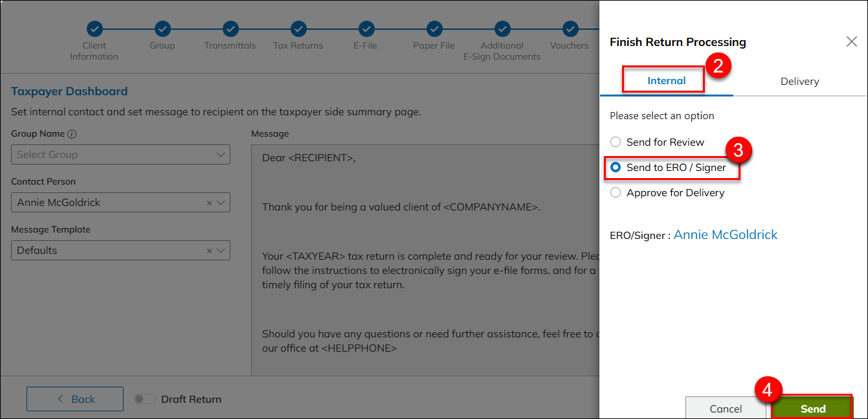The height and width of the screenshot is (419, 868).
Task: Click the Vouchers step checkmark icon
Action: pyautogui.click(x=570, y=29)
